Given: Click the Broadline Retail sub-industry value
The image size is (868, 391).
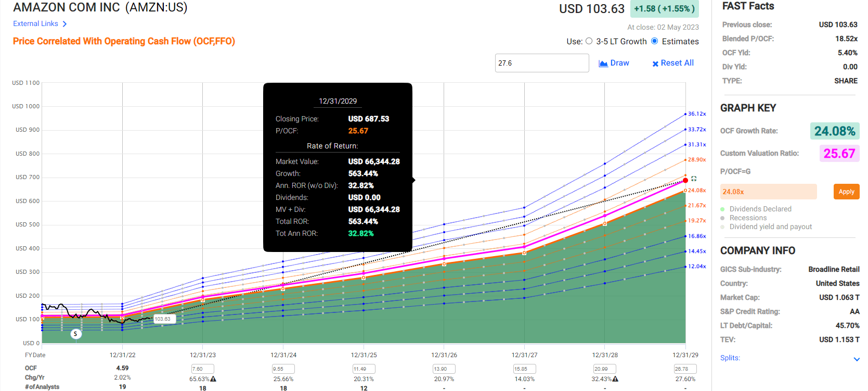Looking at the screenshot, I should point(834,269).
